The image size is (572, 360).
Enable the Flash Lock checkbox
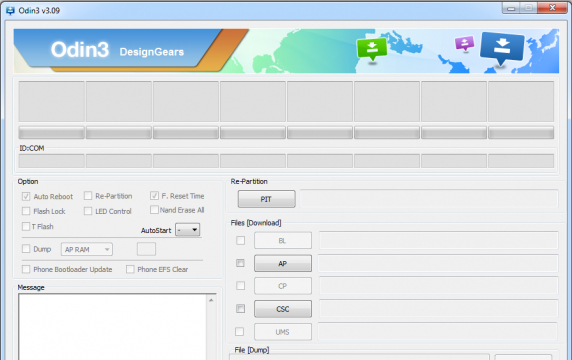tap(26, 211)
